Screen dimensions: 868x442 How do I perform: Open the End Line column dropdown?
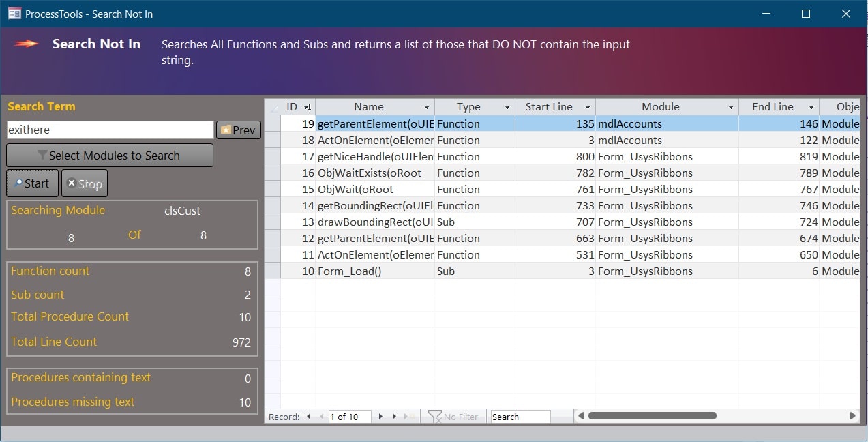[x=811, y=106]
